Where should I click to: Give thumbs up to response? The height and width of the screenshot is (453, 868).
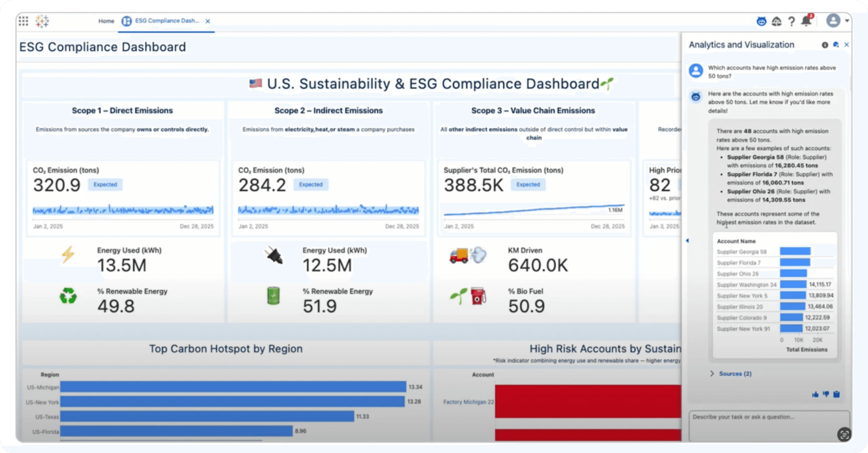815,394
